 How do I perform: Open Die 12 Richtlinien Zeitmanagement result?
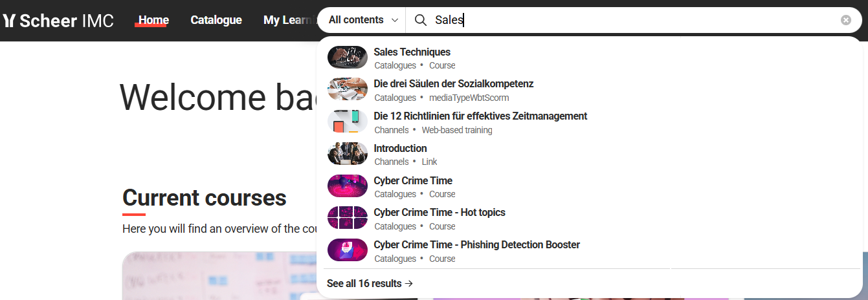click(x=480, y=116)
